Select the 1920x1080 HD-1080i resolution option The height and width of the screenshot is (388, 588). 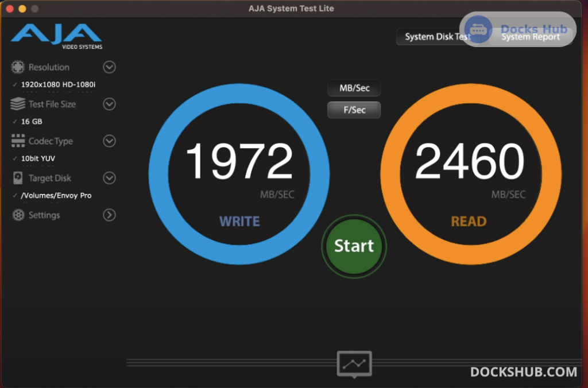(x=58, y=85)
